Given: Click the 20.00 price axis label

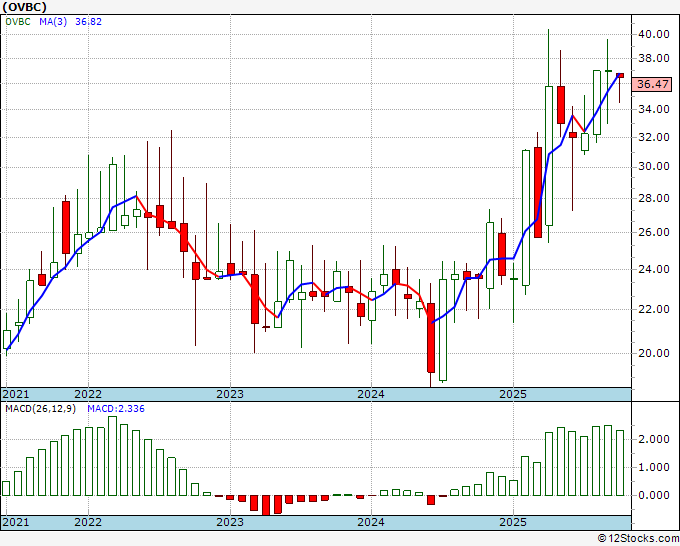Looking at the screenshot, I should [x=654, y=353].
